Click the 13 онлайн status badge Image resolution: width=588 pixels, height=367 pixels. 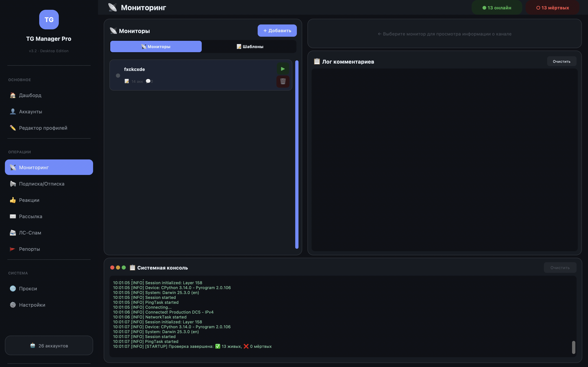click(497, 8)
